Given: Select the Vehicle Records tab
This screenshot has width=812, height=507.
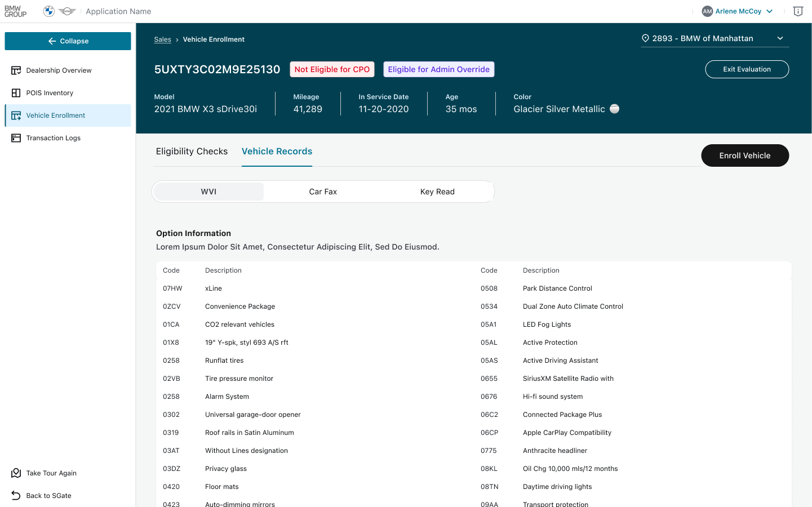Looking at the screenshot, I should point(277,152).
